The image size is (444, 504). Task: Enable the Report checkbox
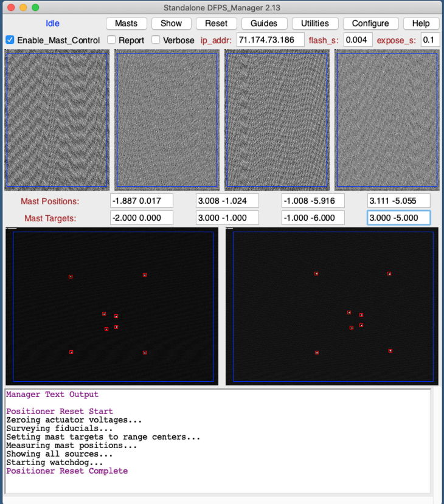(111, 40)
